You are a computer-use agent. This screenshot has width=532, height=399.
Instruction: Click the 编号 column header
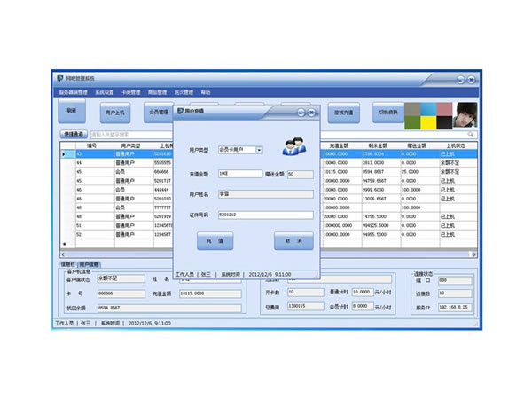pos(91,146)
